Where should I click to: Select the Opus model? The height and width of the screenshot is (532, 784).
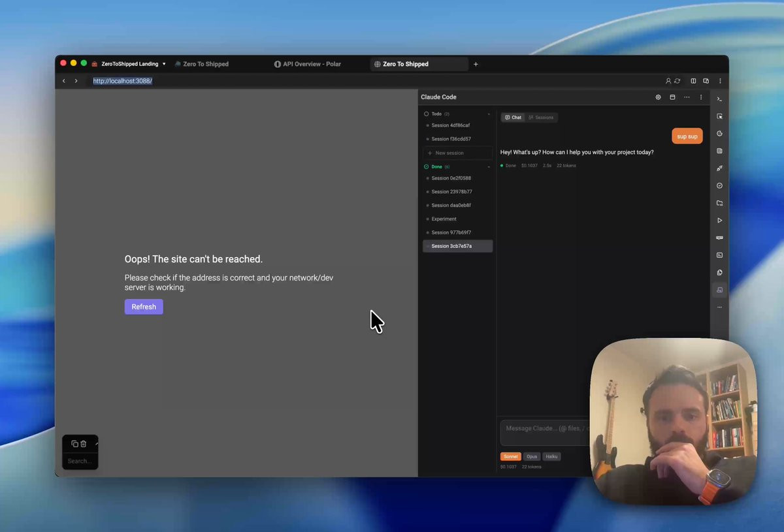tap(532, 456)
